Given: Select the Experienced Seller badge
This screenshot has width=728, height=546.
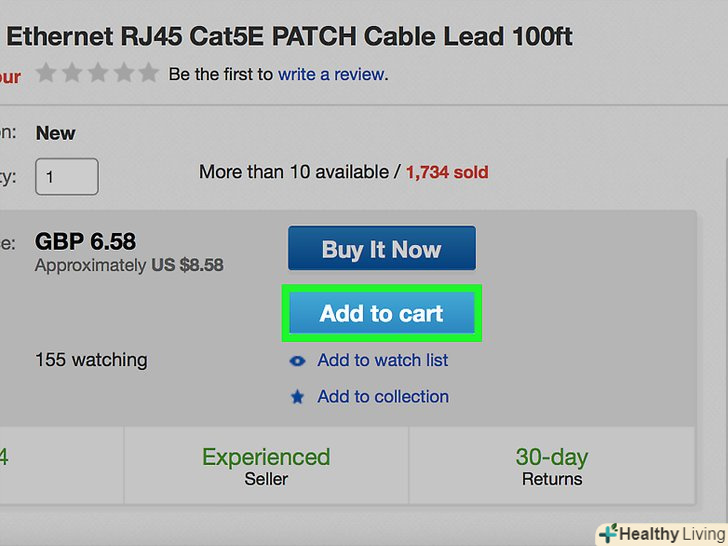Looking at the screenshot, I should tap(266, 466).
